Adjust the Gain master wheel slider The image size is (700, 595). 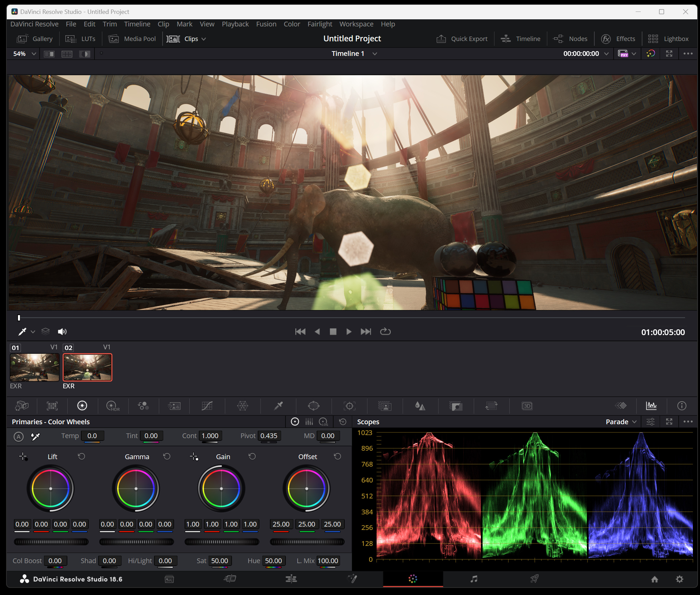222,542
